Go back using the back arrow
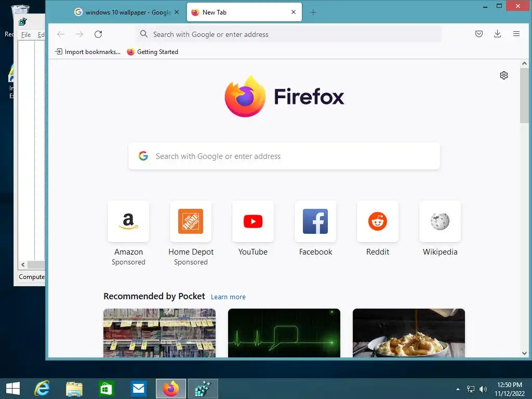Image resolution: width=532 pixels, height=399 pixels. click(x=61, y=34)
